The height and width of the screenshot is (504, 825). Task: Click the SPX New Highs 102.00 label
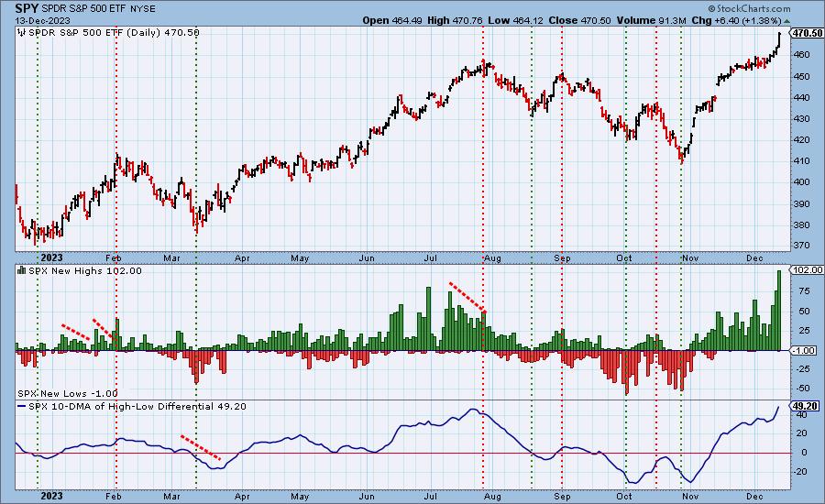point(84,271)
